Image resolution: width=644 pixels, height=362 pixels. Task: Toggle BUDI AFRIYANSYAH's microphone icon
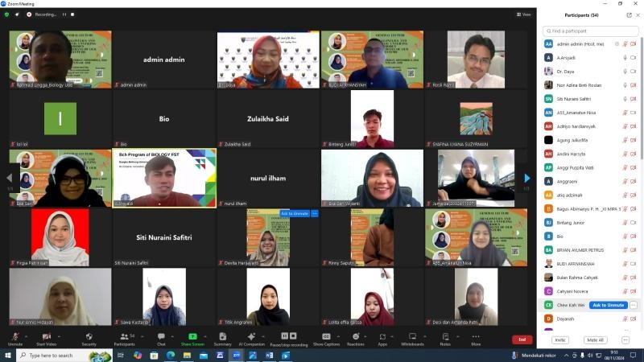click(625, 264)
